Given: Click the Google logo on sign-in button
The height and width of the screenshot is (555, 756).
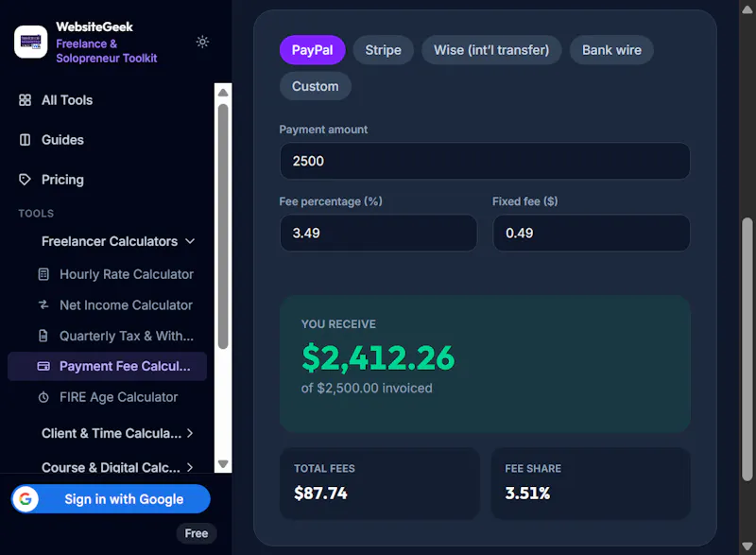Looking at the screenshot, I should click(x=26, y=499).
